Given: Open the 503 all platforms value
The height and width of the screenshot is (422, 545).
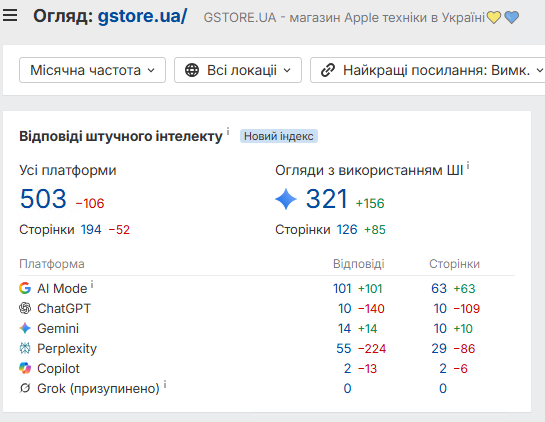Looking at the screenshot, I should coord(43,199).
